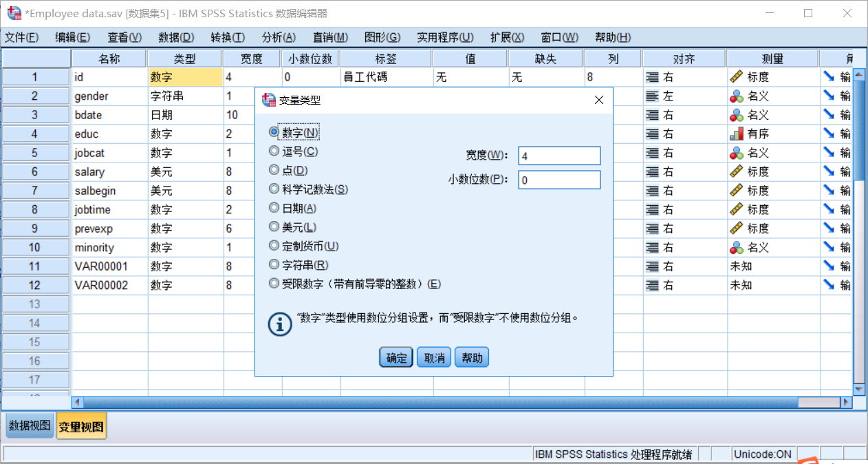Open the 分析(A) menu

point(279,37)
